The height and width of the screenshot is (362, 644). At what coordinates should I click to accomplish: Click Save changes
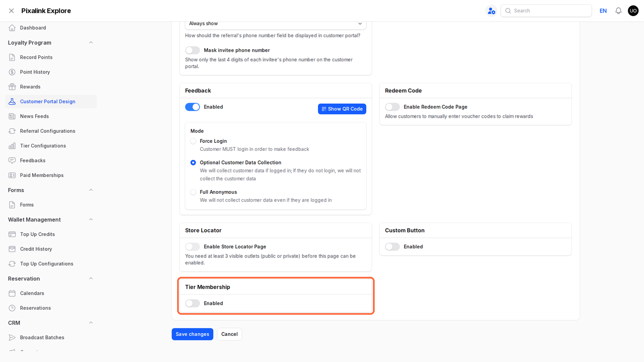(192, 334)
